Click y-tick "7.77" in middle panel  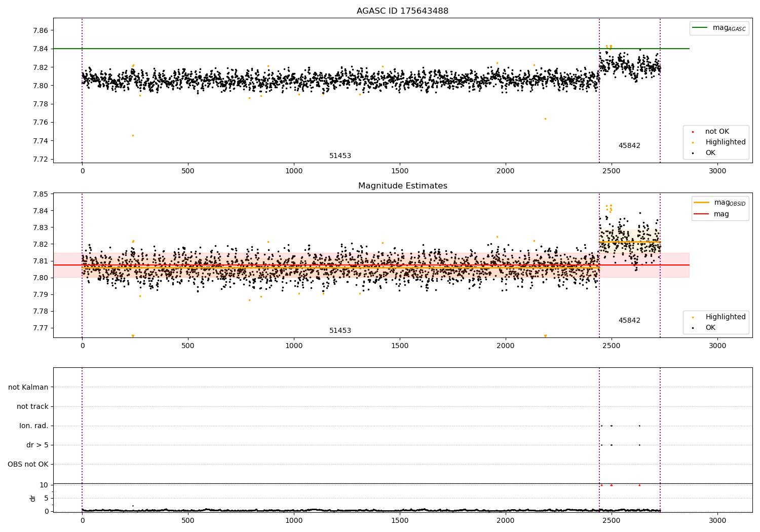41,328
